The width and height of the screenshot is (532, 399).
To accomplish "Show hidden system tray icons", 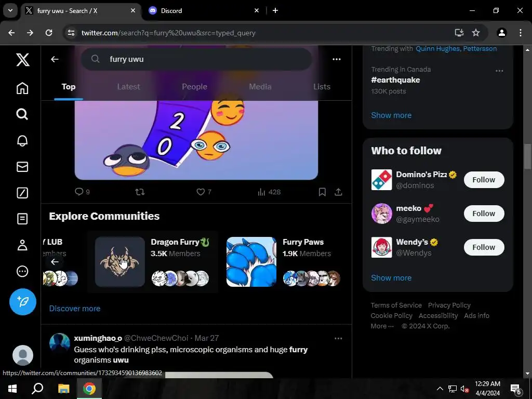I will tap(440, 389).
